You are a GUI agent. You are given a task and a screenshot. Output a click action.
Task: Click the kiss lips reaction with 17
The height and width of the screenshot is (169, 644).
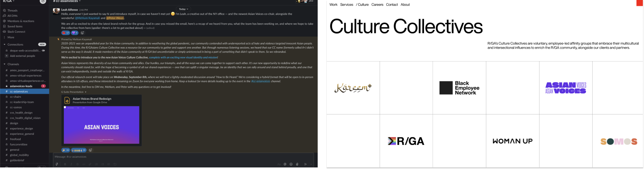coord(65,33)
